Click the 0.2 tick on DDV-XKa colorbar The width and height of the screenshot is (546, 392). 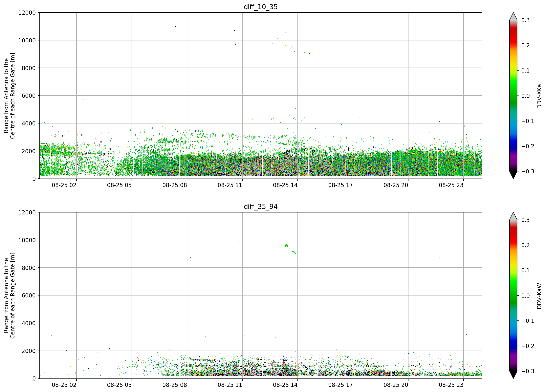coord(526,46)
